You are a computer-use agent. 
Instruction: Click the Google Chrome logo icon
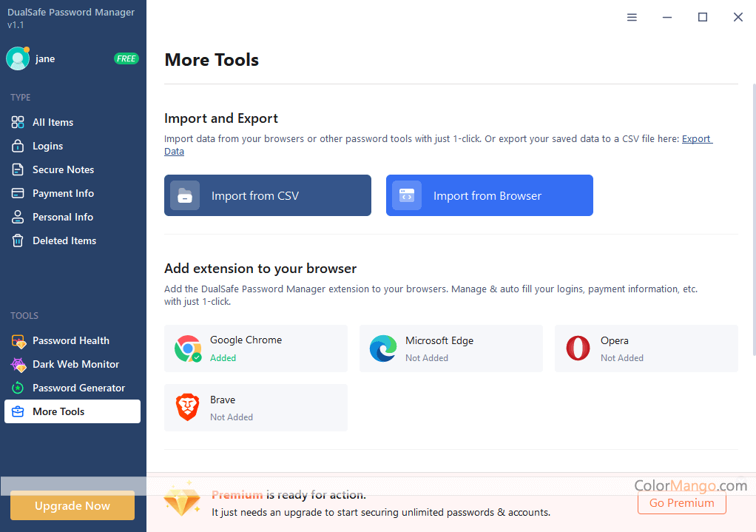(188, 349)
